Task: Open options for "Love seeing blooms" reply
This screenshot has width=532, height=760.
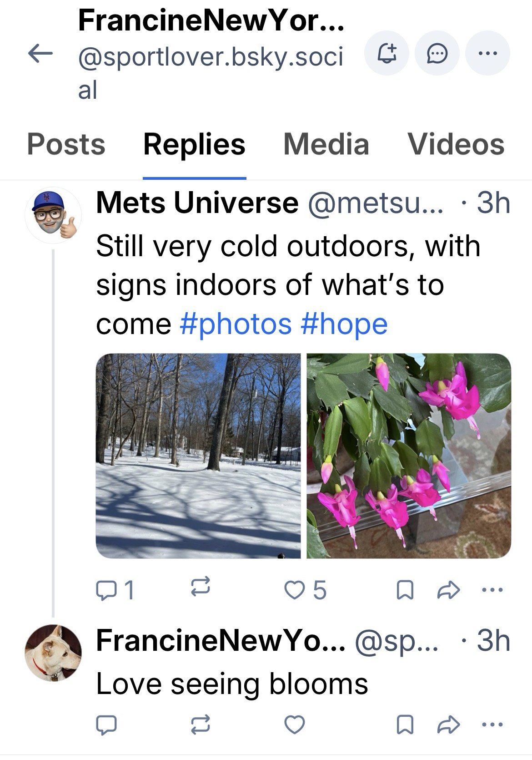Action: tap(492, 725)
